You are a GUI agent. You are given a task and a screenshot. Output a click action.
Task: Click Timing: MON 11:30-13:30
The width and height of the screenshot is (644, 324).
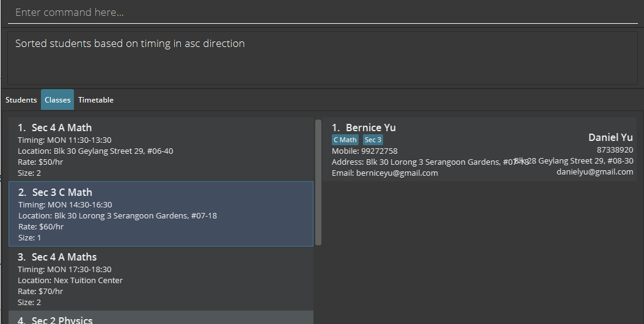65,140
